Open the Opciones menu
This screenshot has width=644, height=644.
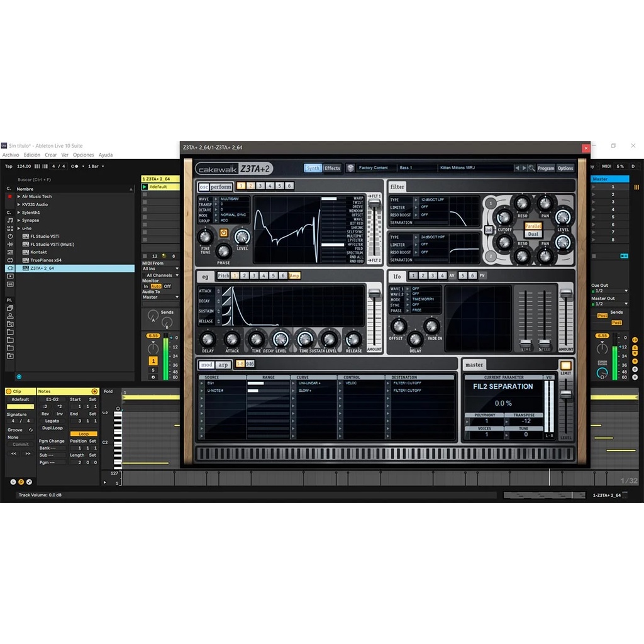[84, 155]
